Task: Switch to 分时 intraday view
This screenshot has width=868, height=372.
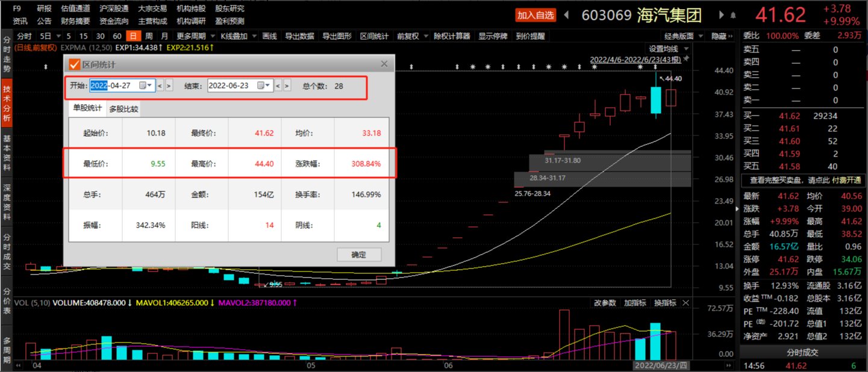Action: click(24, 36)
